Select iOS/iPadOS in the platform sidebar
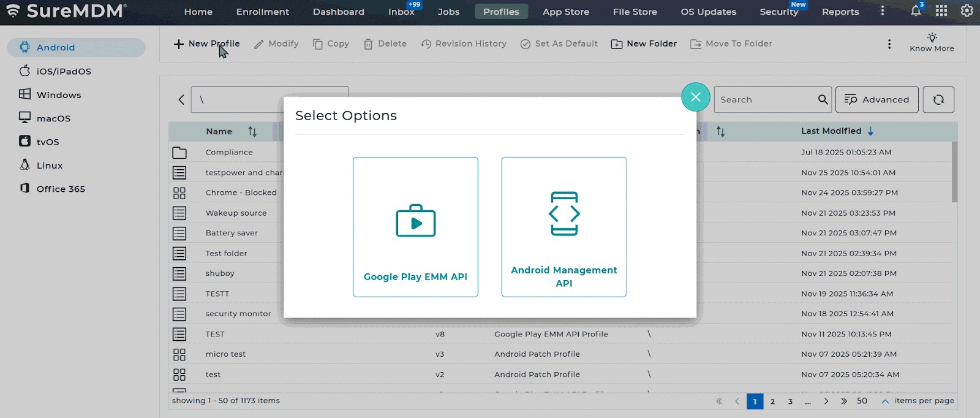Image resolution: width=980 pixels, height=418 pixels. point(64,71)
